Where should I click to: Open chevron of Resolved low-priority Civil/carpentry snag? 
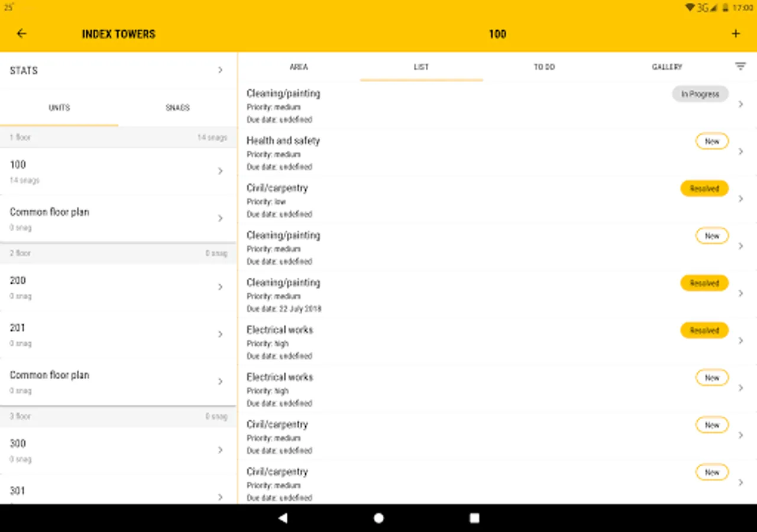pos(741,199)
